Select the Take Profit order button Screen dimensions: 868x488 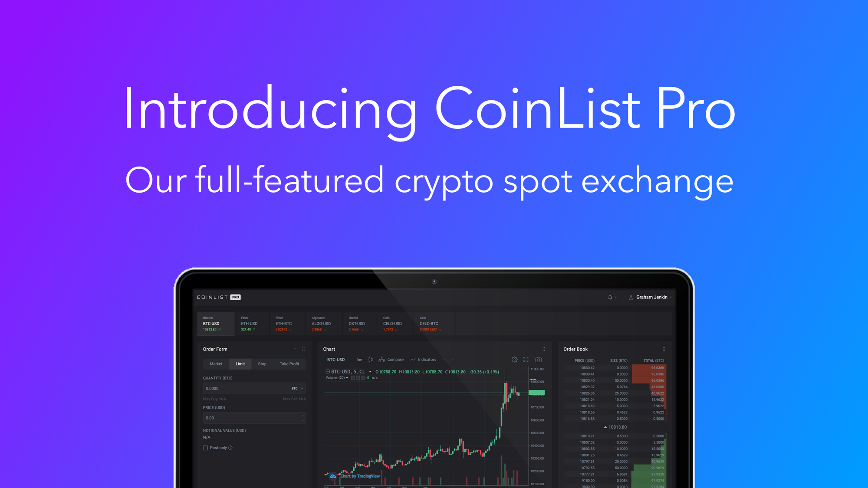tap(289, 364)
